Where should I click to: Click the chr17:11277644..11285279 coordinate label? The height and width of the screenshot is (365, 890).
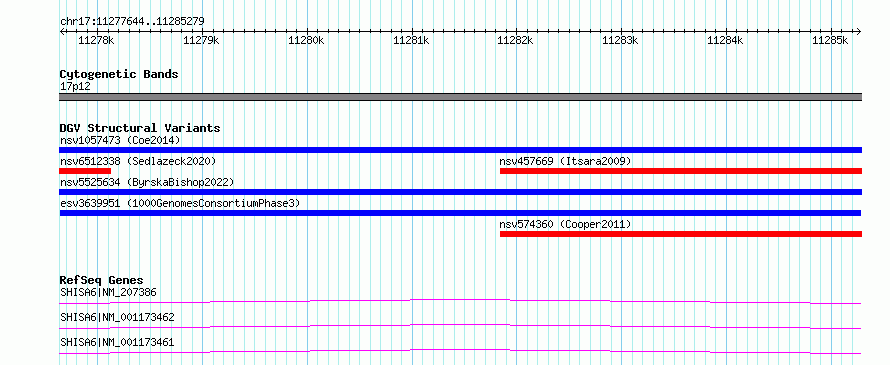(132, 22)
